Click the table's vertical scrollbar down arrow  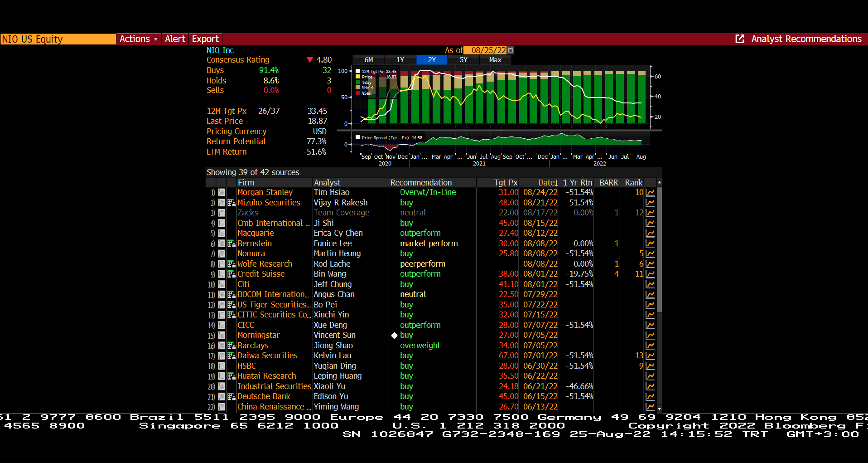tap(659, 409)
